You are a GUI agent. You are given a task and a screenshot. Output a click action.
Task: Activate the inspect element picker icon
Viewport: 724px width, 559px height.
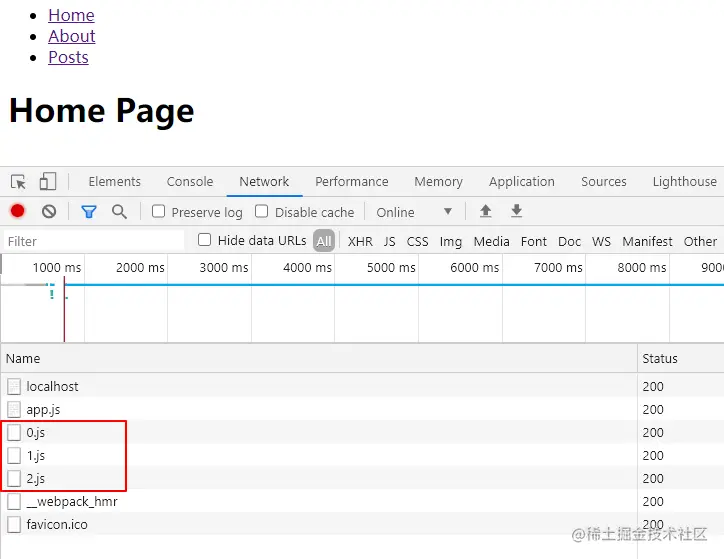pyautogui.click(x=18, y=182)
